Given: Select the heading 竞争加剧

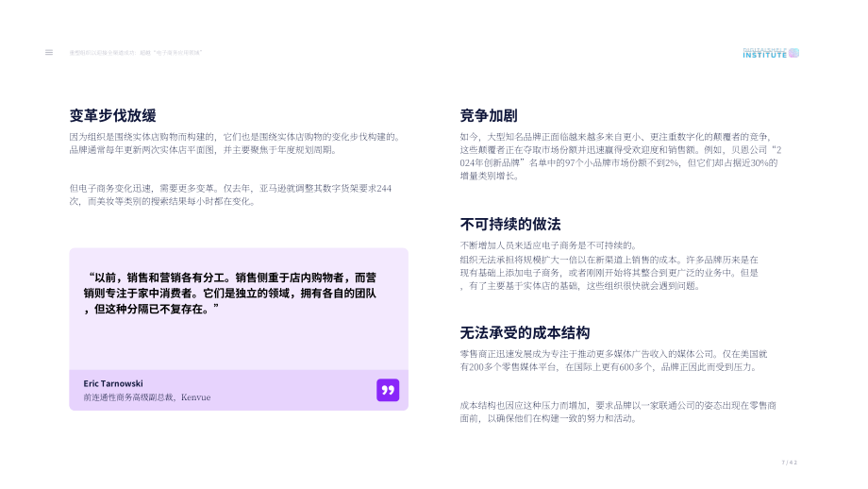Looking at the screenshot, I should (489, 115).
